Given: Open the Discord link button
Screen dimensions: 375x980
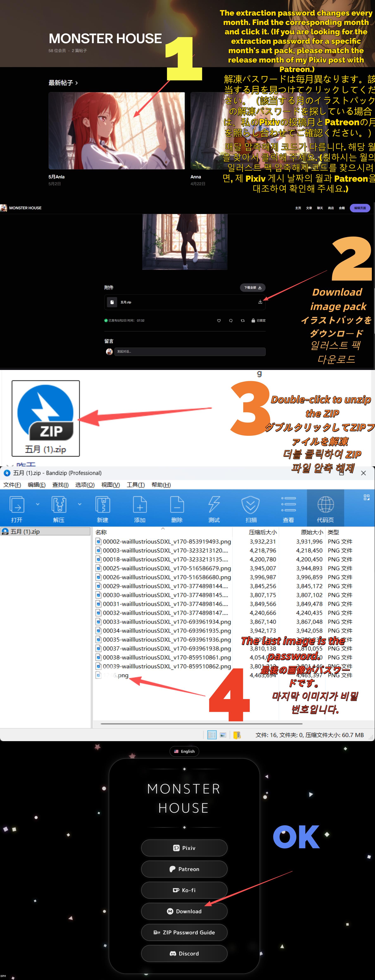Looking at the screenshot, I should click(184, 953).
